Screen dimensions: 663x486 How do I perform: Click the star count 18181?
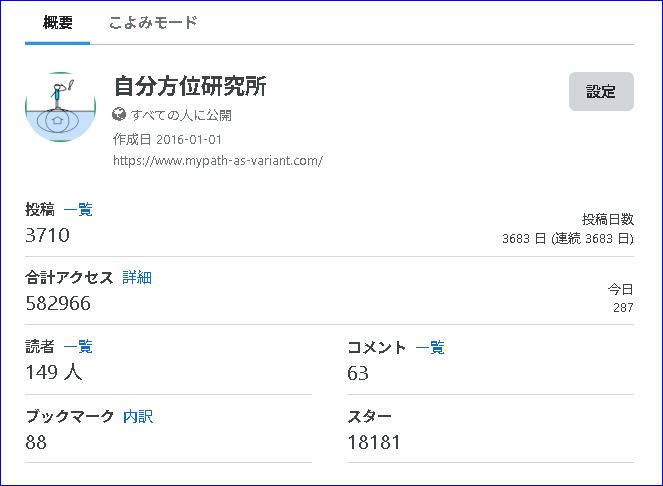(374, 442)
